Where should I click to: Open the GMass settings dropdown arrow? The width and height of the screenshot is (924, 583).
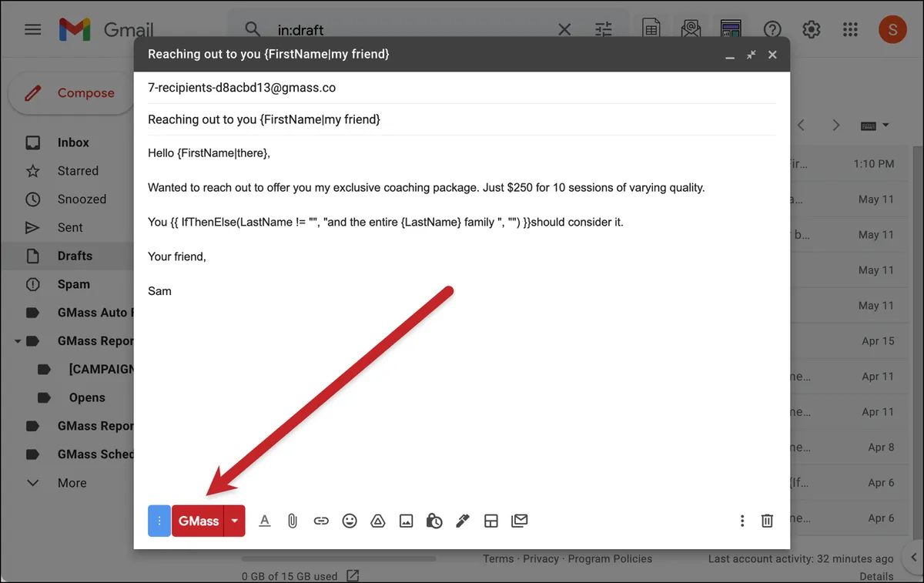[235, 521]
